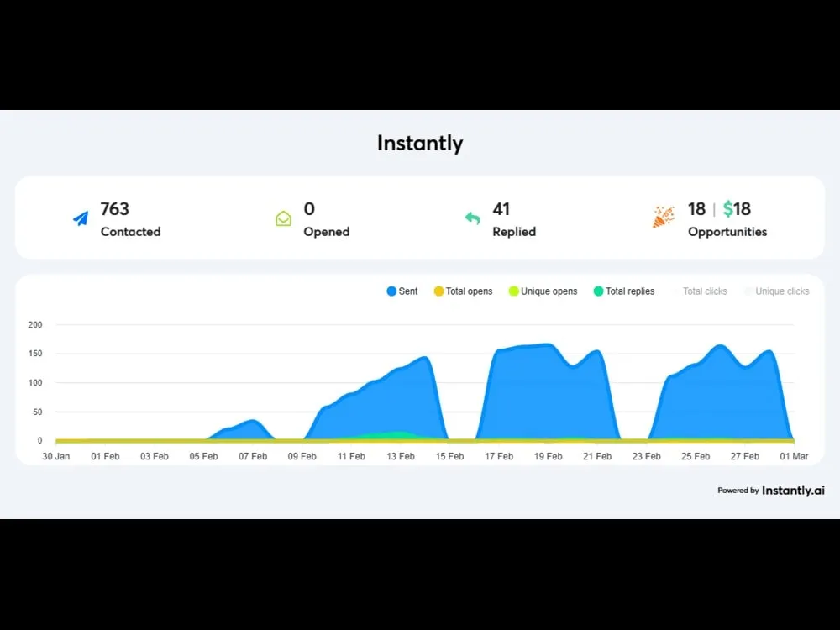840x630 pixels.
Task: Click the green reply arrow icon
Action: point(472,218)
